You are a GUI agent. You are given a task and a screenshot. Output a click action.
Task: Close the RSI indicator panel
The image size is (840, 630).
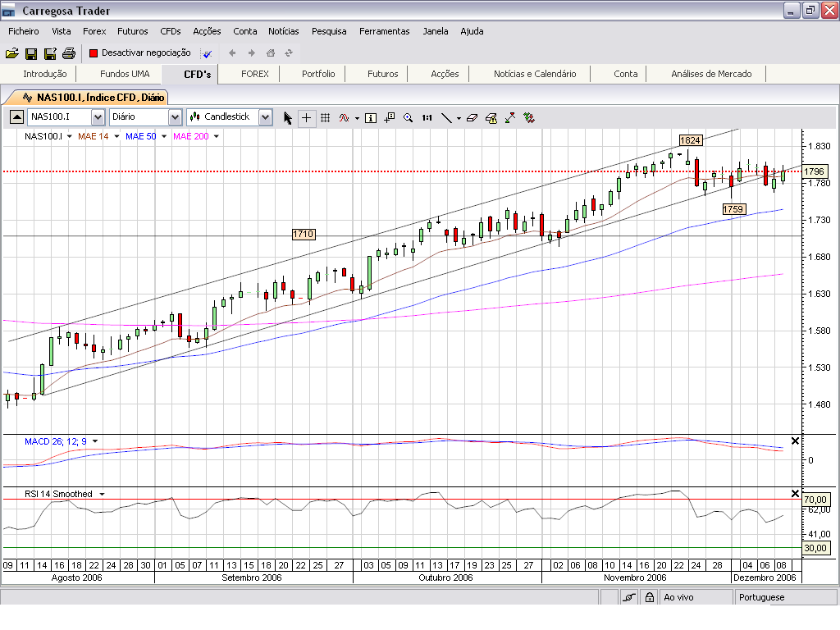tap(795, 493)
